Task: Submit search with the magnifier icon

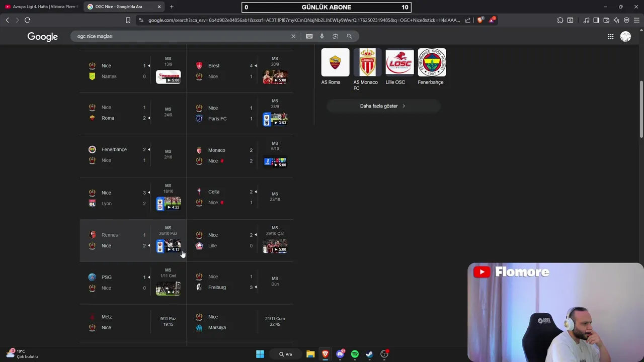Action: 349,36
